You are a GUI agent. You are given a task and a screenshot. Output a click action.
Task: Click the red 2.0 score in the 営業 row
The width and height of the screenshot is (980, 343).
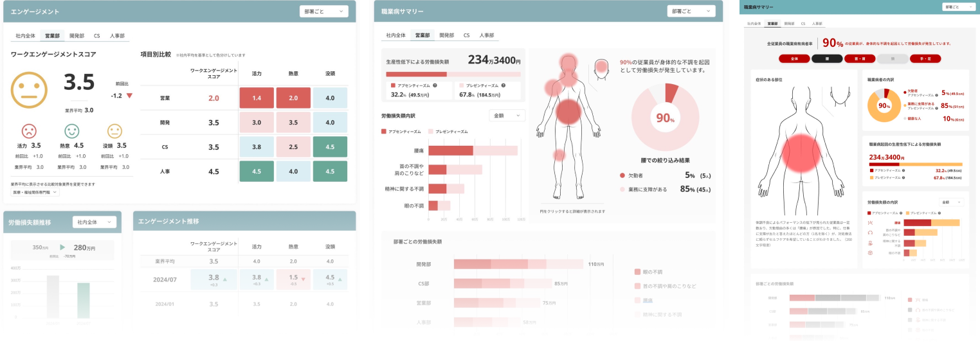(x=213, y=98)
